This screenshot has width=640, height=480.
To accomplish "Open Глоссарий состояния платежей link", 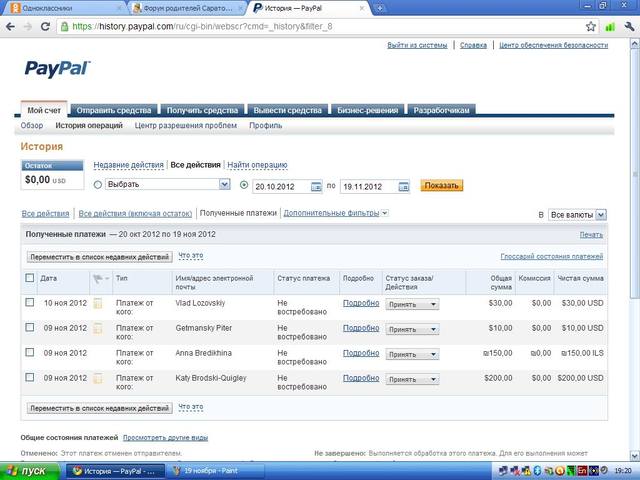I will (551, 256).
